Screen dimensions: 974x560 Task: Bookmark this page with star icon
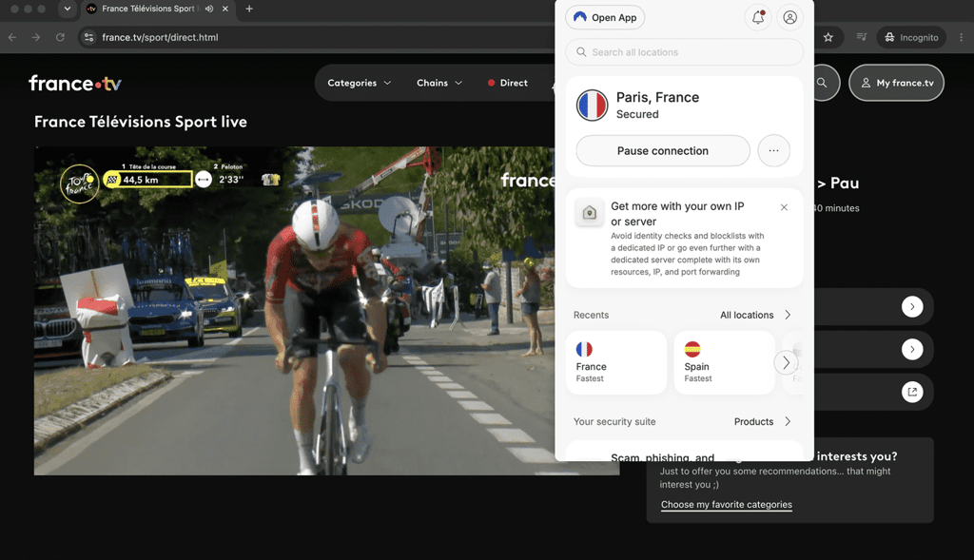click(828, 37)
